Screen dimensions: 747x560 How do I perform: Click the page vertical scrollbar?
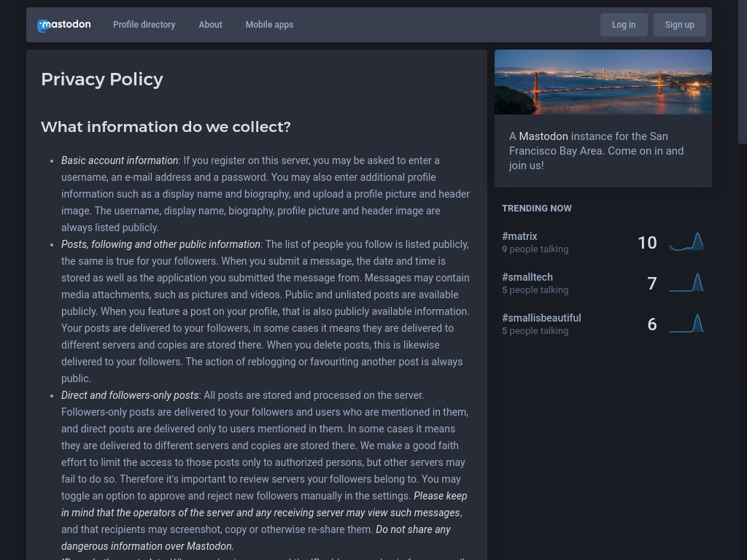(742, 73)
